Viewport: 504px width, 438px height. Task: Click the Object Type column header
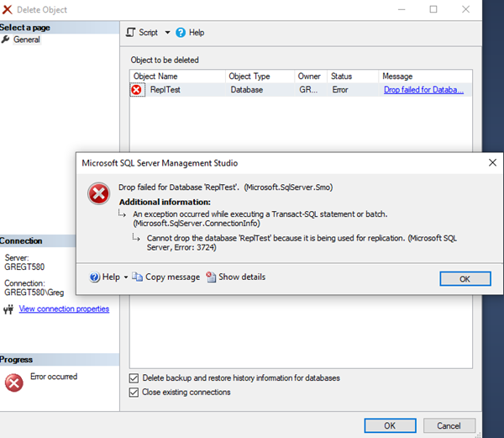pyautogui.click(x=260, y=77)
